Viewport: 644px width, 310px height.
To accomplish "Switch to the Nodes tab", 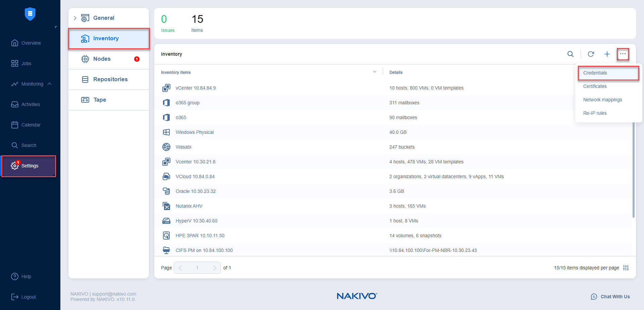I will tap(102, 59).
